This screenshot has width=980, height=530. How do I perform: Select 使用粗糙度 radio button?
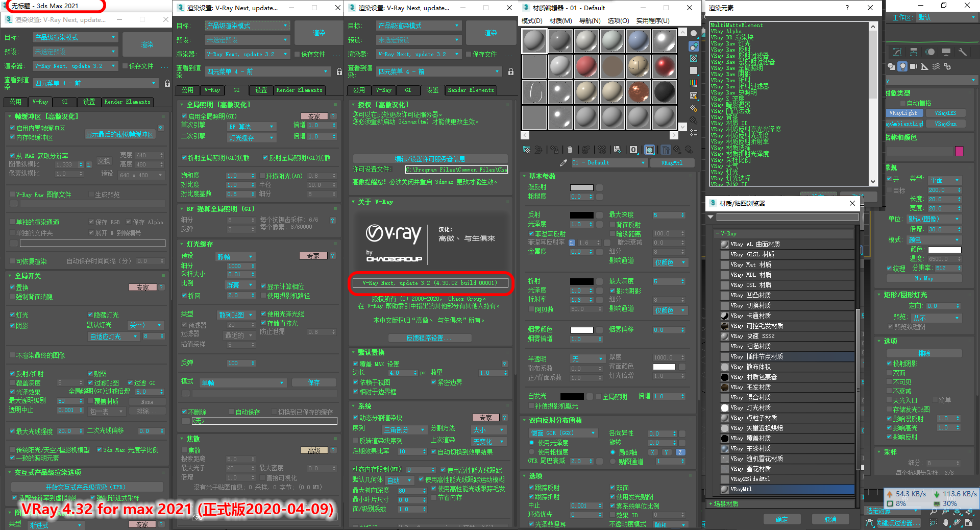point(532,452)
